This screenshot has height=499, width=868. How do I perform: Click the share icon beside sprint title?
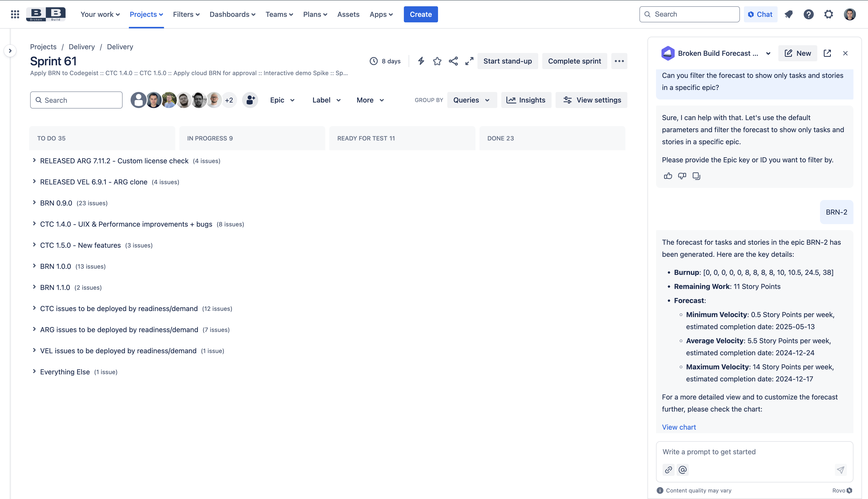(x=453, y=61)
